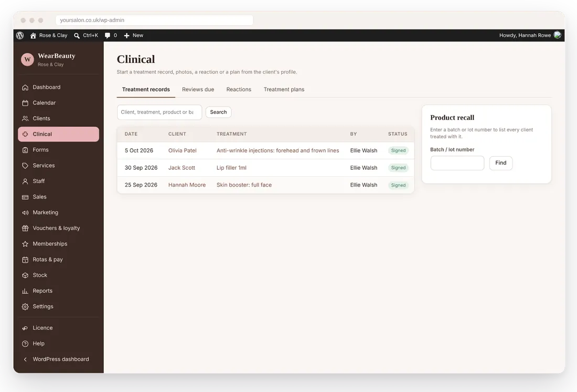Open the Anti-wrinkle injections treatment record
This screenshot has height=392, width=577.
pyautogui.click(x=278, y=150)
